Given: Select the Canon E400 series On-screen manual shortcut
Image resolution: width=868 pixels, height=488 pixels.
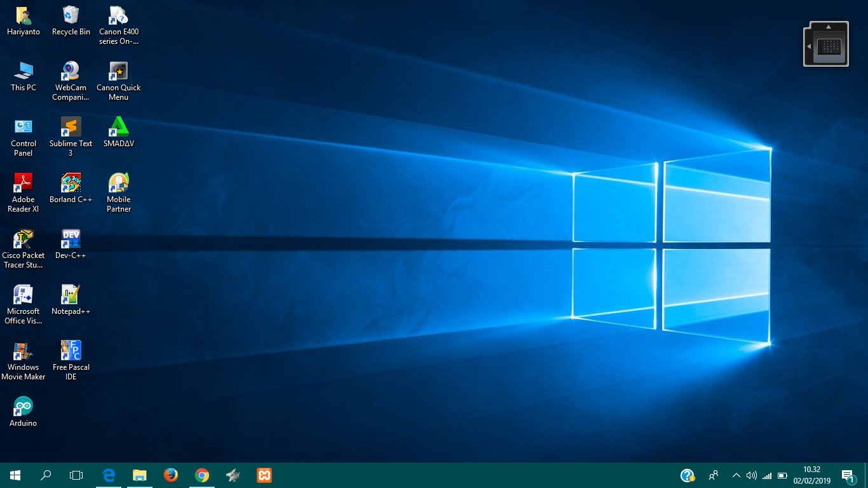Looking at the screenshot, I should pyautogui.click(x=119, y=25).
